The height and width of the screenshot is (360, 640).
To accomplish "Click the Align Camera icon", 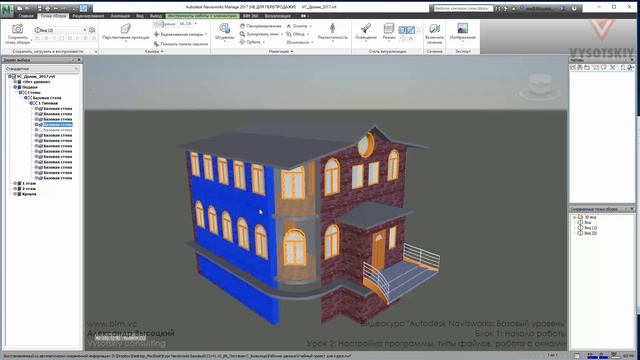I will point(156,34).
